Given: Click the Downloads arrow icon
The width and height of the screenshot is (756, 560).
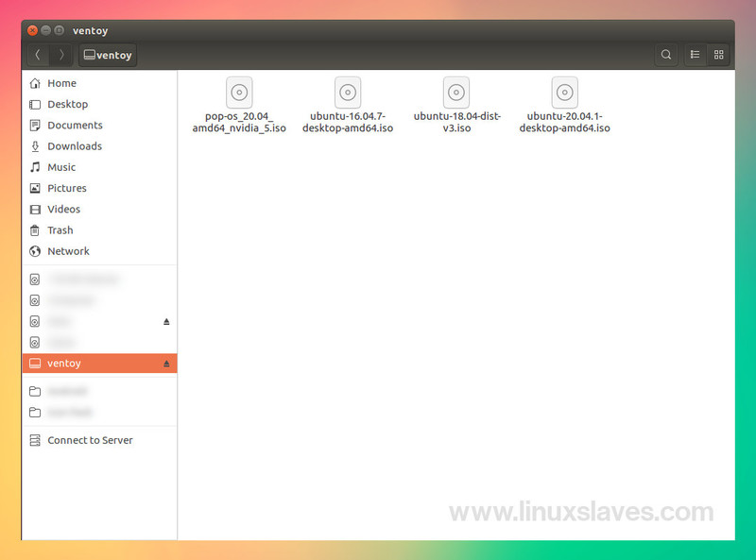Looking at the screenshot, I should (35, 146).
